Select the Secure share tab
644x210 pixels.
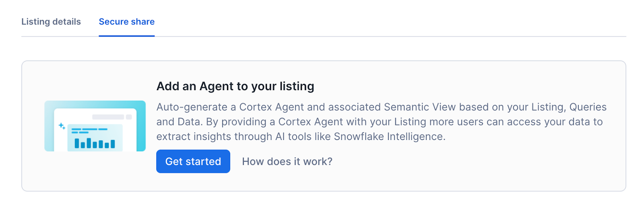click(x=127, y=22)
